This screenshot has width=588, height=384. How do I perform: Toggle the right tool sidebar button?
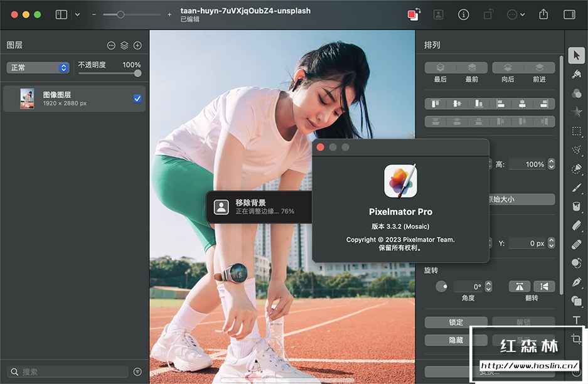569,14
